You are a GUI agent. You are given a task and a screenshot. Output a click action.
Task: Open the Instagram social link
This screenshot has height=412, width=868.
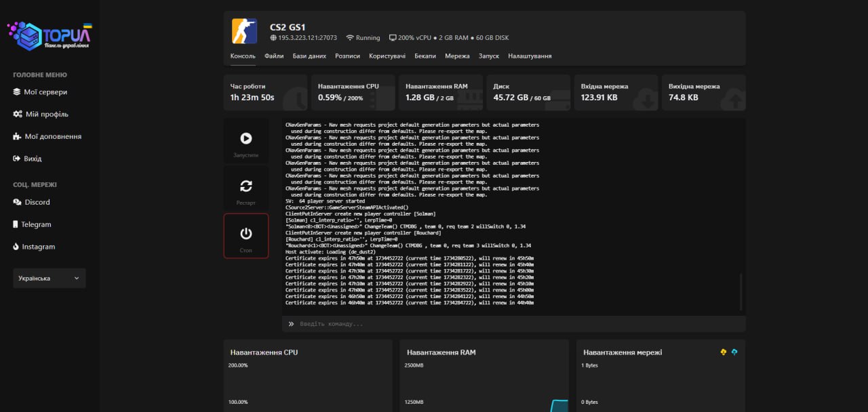pyautogui.click(x=38, y=247)
